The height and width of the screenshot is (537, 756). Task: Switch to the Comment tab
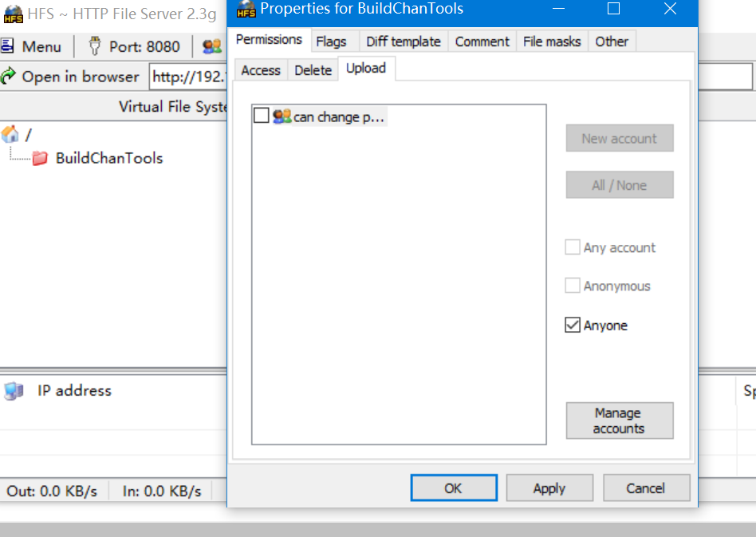(x=482, y=41)
